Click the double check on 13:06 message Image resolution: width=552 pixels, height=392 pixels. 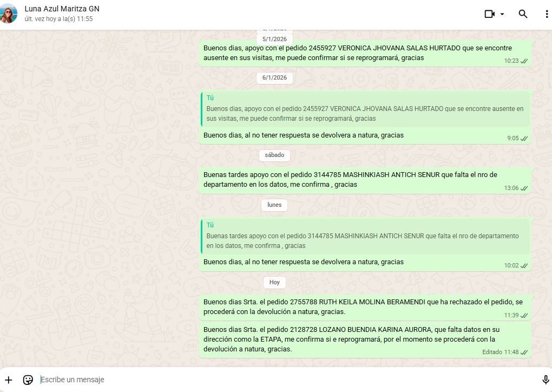(x=524, y=188)
